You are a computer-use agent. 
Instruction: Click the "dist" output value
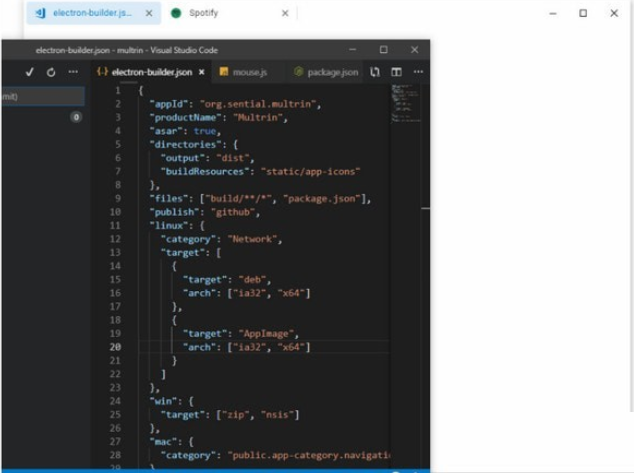pyautogui.click(x=233, y=158)
